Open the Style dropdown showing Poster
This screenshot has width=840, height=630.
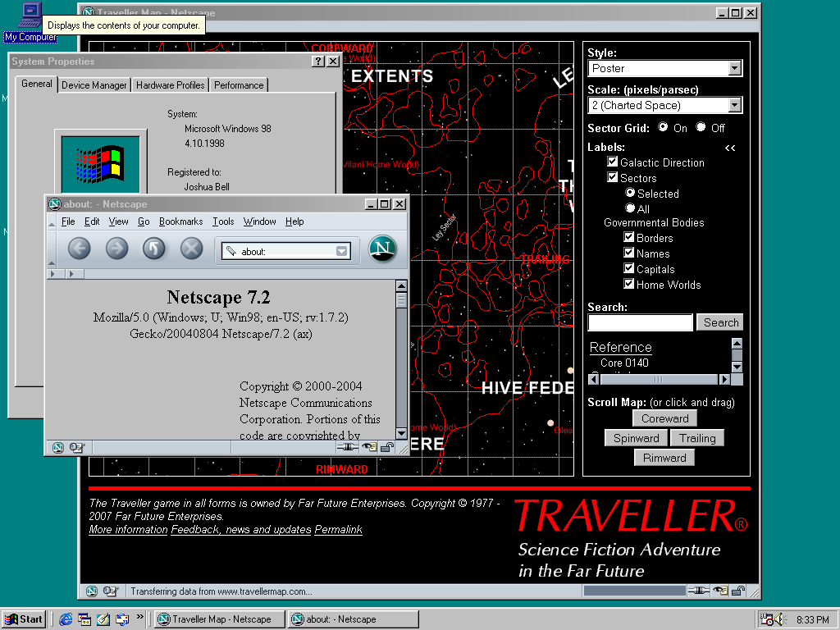pos(664,68)
